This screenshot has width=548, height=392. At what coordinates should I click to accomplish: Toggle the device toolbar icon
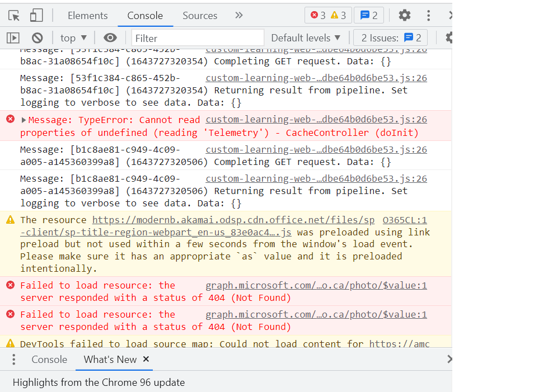[36, 15]
